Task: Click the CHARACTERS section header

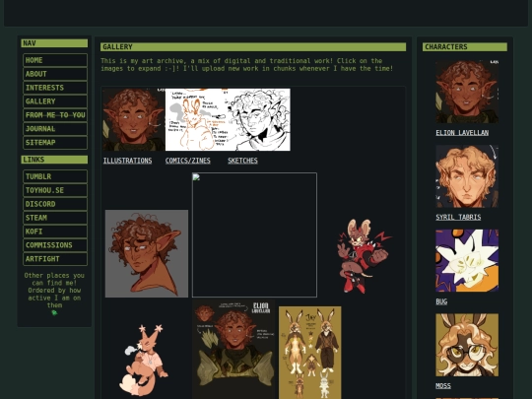Action: pos(465,47)
